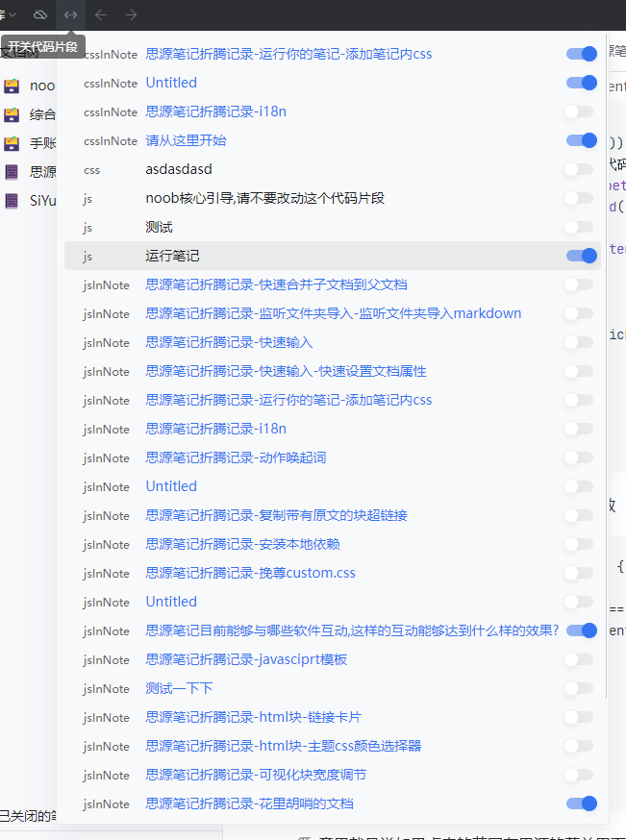The height and width of the screenshot is (840, 626).
Task: Enable 动作唤起词 snippet toggle
Action: click(579, 457)
